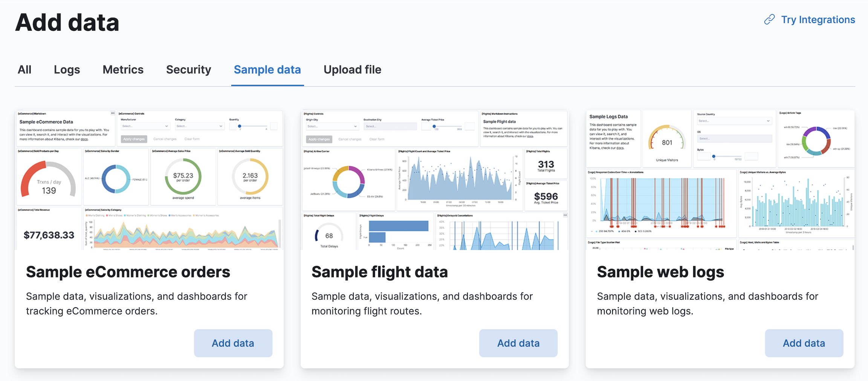Click the link icon beside Try Integrations
868x381 pixels.
click(769, 20)
